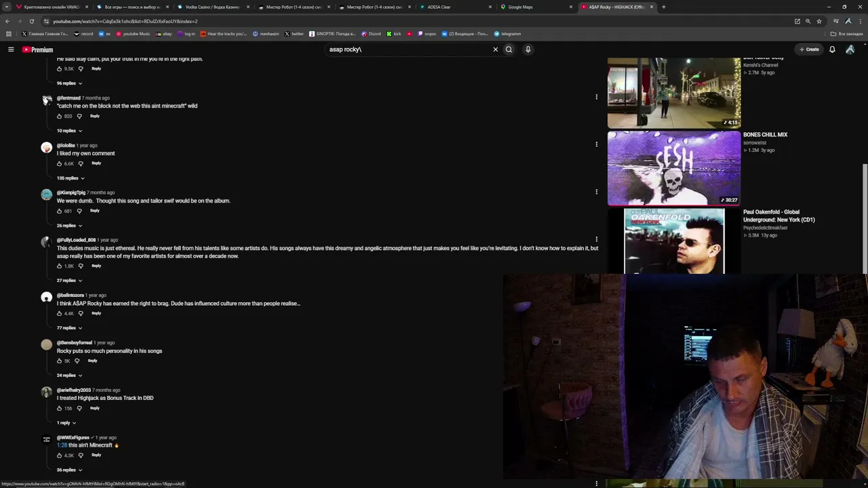
Task: Like the @fentmaxd comment
Action: pyautogui.click(x=60, y=116)
